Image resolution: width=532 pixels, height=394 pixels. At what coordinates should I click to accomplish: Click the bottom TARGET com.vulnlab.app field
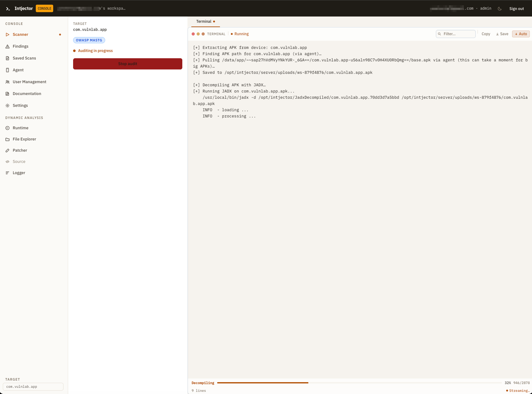coord(33,387)
